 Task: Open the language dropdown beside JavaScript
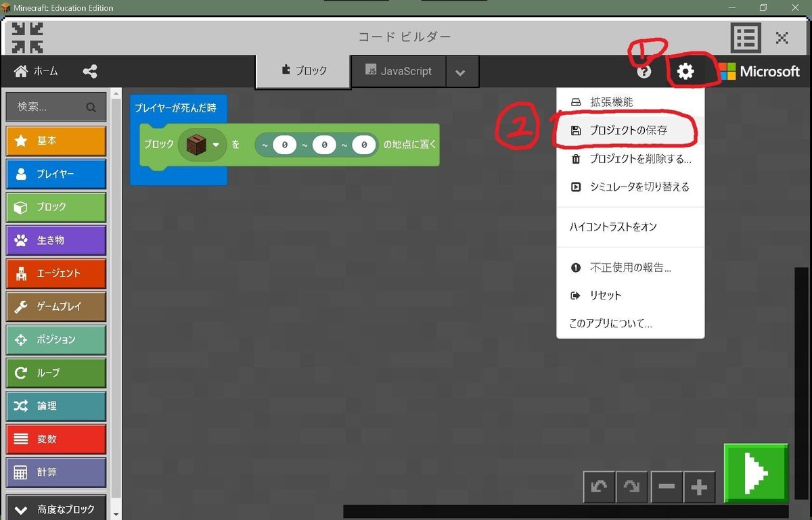(x=461, y=72)
